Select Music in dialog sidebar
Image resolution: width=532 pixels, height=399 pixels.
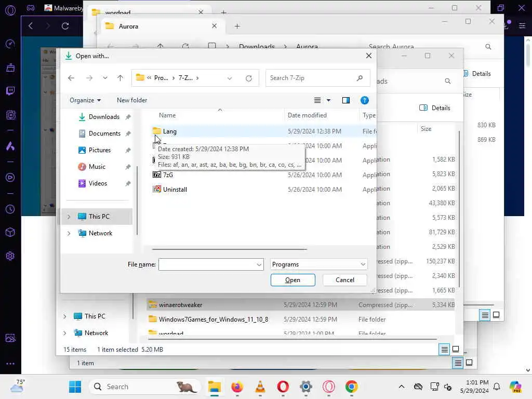[x=97, y=167]
